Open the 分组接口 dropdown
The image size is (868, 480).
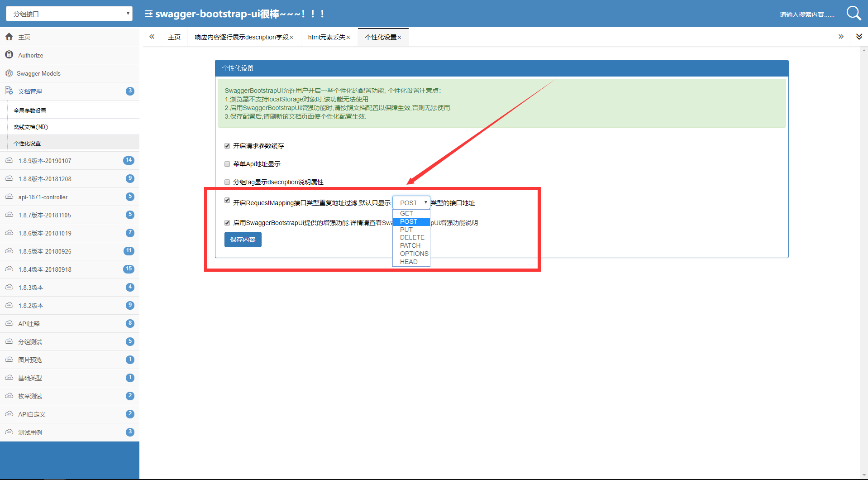click(x=69, y=14)
